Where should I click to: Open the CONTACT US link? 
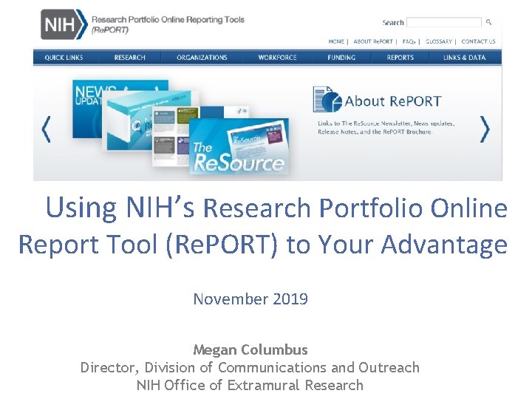478,41
